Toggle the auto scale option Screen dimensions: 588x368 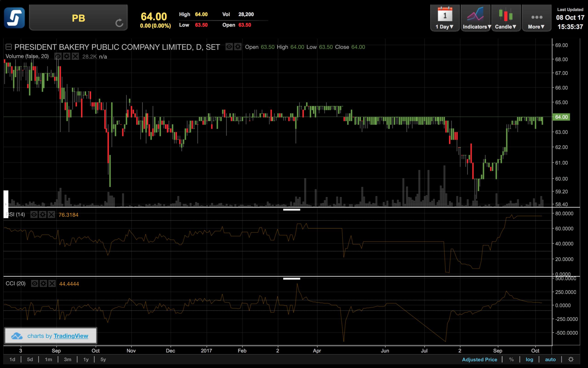(x=550, y=359)
